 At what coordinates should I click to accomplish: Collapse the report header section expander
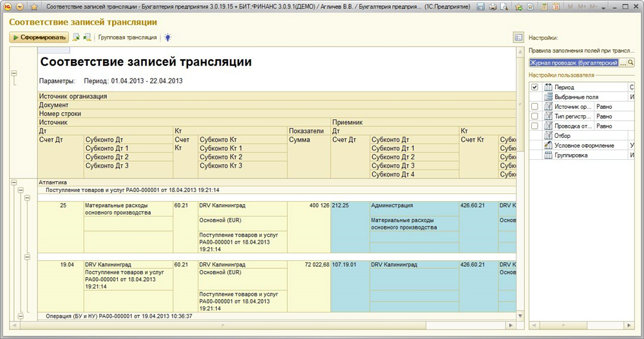coord(14,73)
